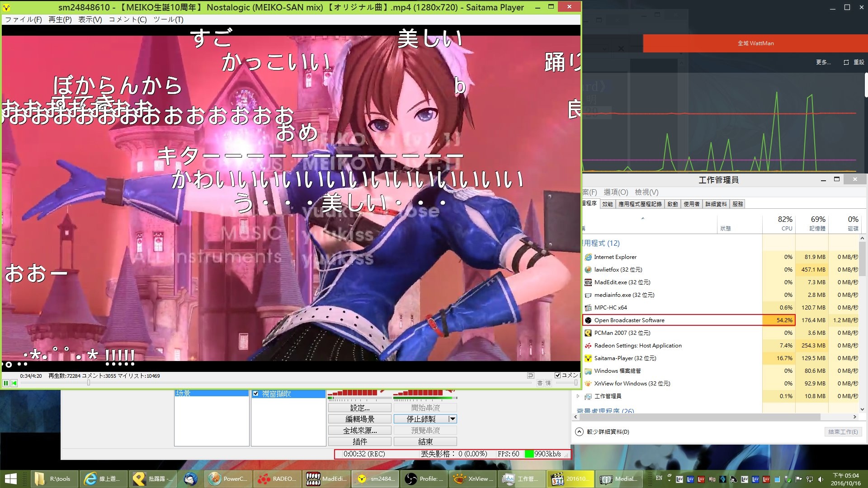Click 結束工作(E) button in Task Manager
The image size is (868, 488).
coord(843,432)
